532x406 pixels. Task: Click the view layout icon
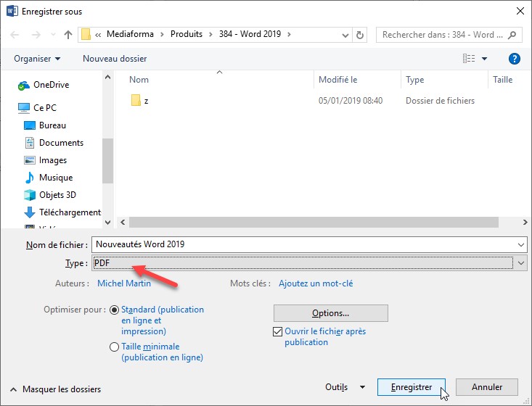[469, 59]
